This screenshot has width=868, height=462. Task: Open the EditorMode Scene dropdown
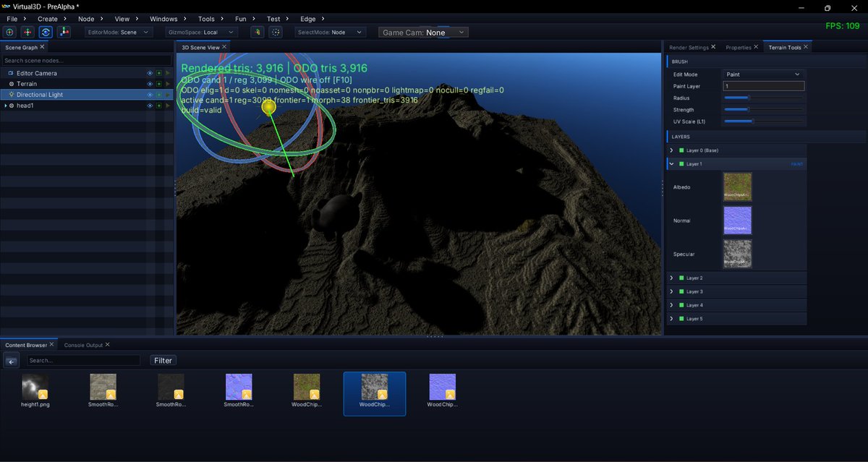(x=119, y=32)
